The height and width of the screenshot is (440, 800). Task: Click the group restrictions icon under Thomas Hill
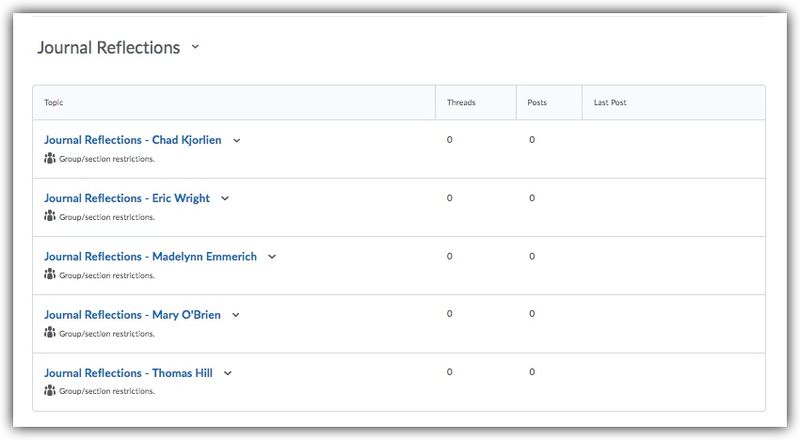click(x=50, y=390)
